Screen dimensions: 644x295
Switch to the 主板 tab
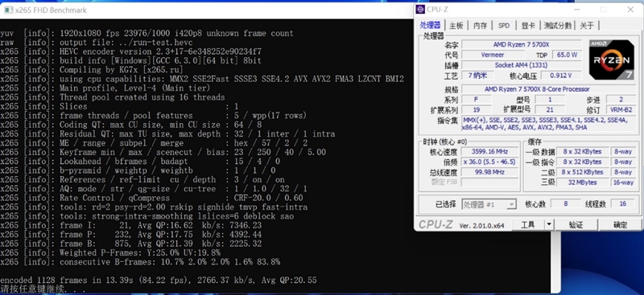(x=456, y=26)
